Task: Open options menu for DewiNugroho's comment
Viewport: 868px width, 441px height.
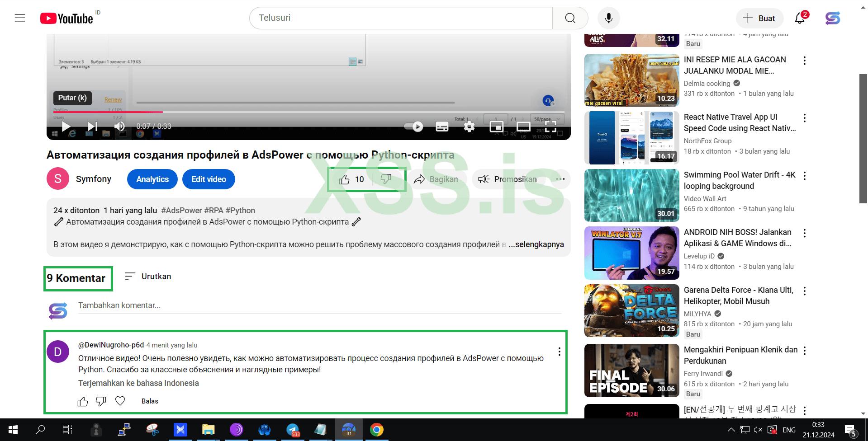Action: tap(560, 352)
